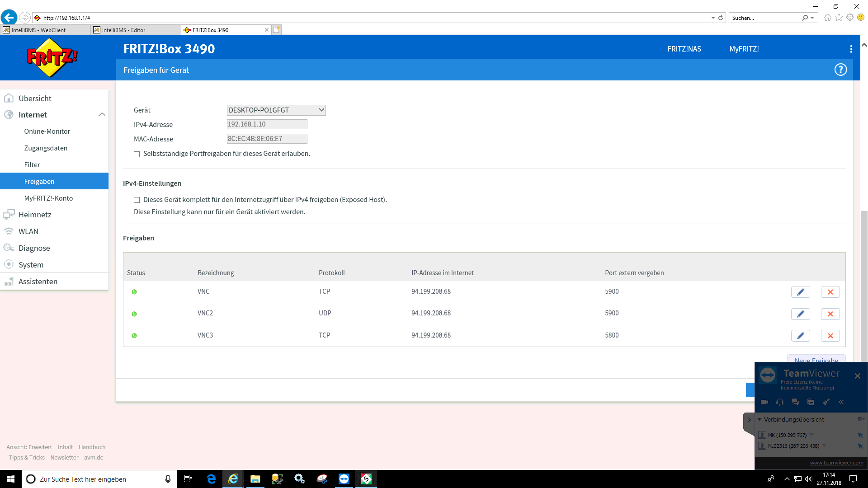
Task: Collapse the Internet menu section
Action: [101, 115]
